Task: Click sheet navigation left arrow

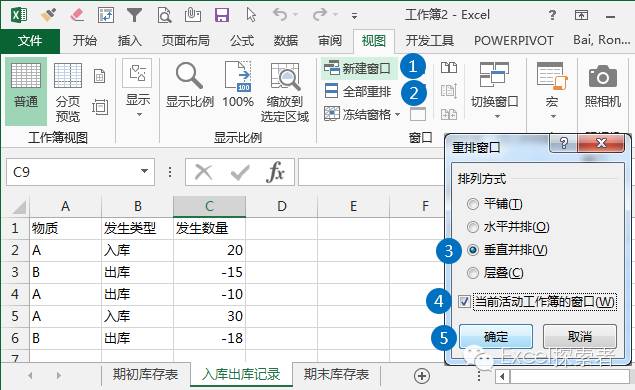Action: (x=30, y=375)
